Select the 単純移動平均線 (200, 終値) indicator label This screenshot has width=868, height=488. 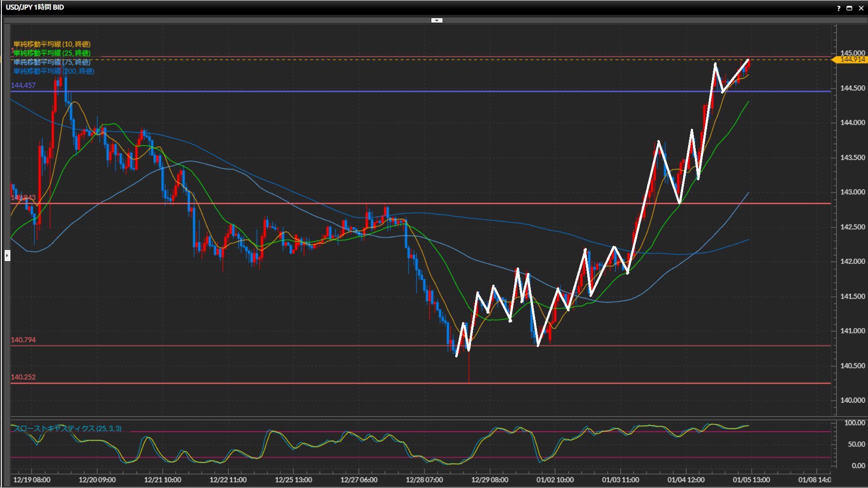(54, 71)
